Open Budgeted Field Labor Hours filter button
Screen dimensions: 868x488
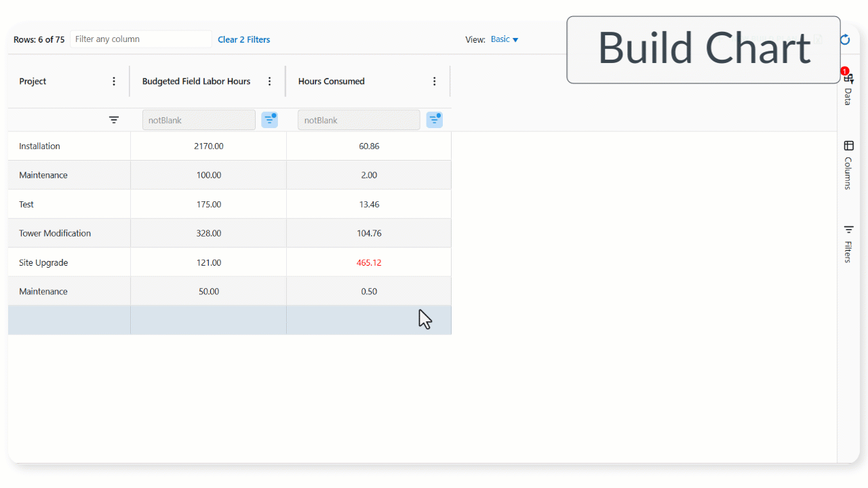(270, 120)
